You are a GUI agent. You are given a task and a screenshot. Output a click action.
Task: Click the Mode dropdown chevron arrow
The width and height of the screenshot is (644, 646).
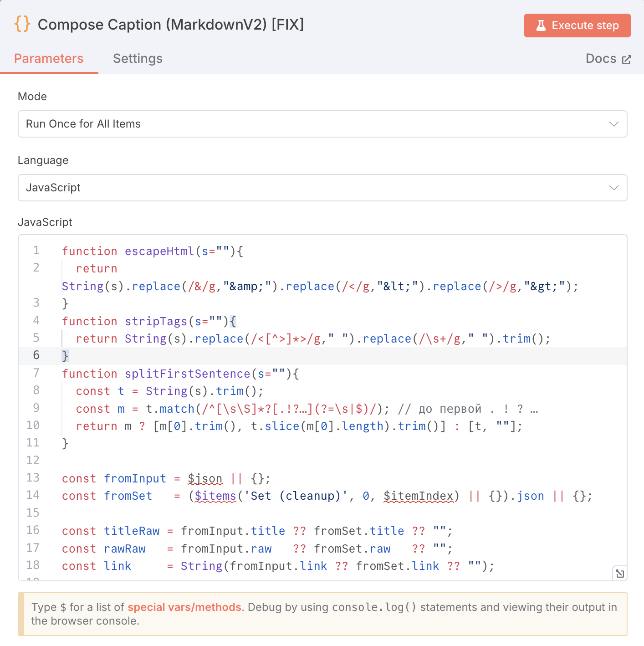613,124
